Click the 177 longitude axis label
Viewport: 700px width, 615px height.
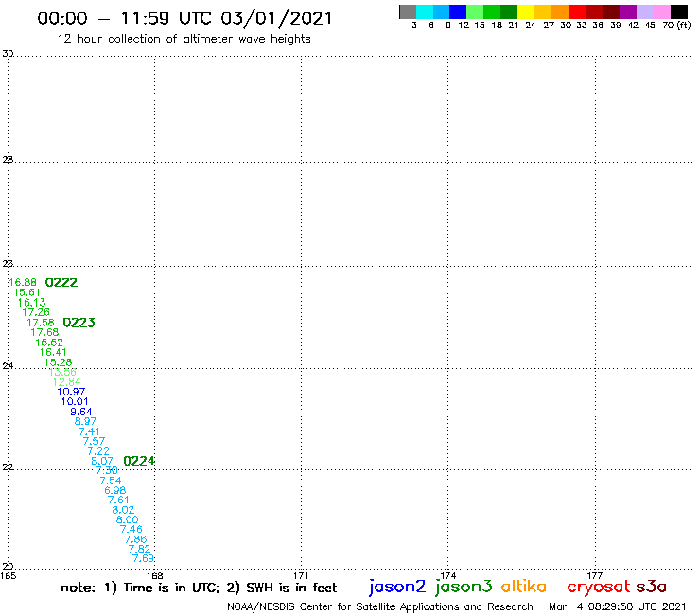595,576
